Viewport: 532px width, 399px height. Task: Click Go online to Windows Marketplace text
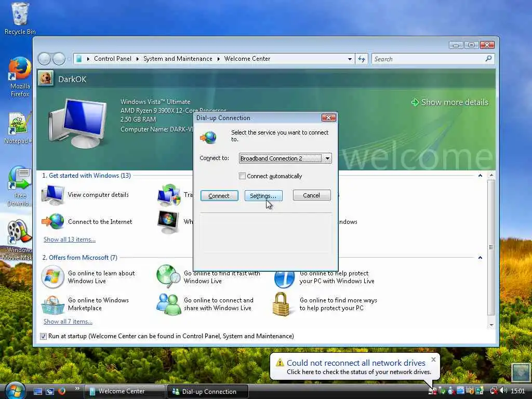(98, 304)
